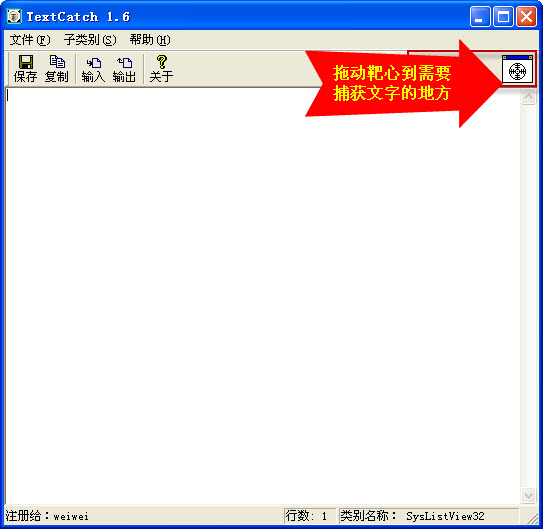
Task: Click the vertical scrollbar track
Action: click(528, 296)
